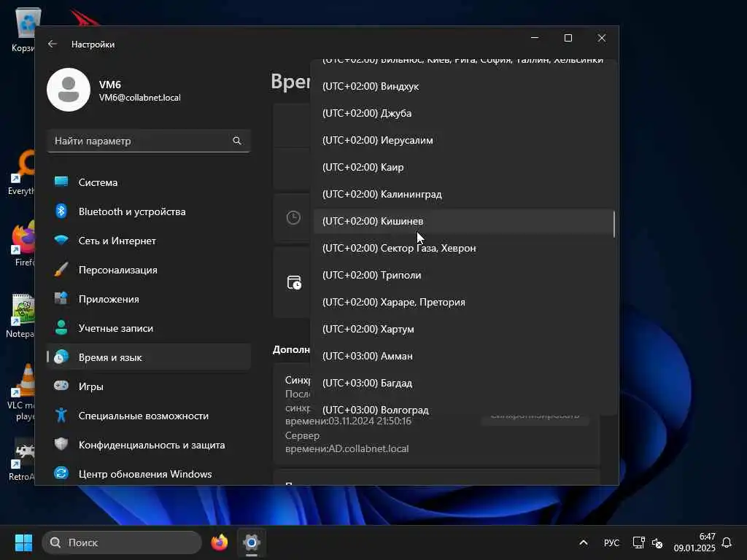Select (UTC+03:00) Амман option
This screenshot has height=560, width=747.
point(464,356)
